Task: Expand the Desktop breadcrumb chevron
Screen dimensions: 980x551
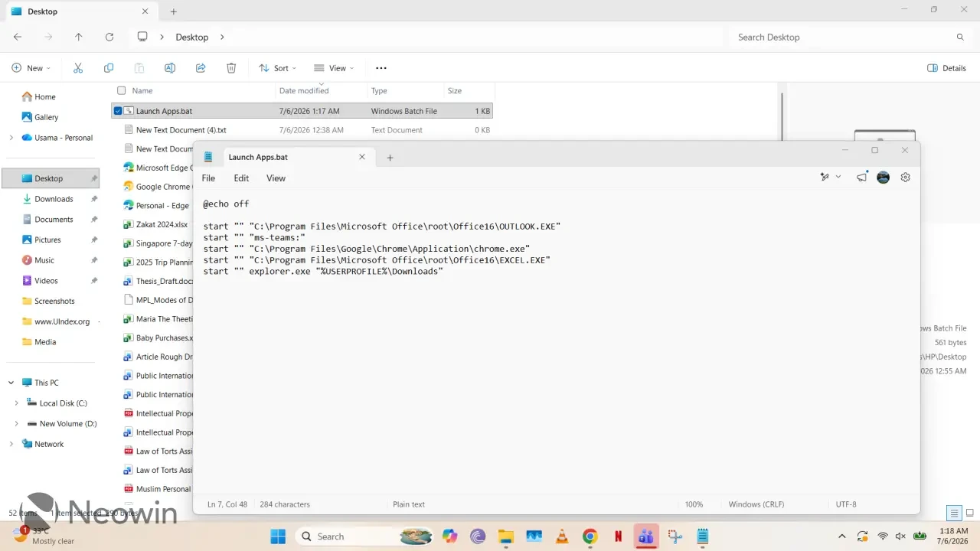Action: pos(222,37)
